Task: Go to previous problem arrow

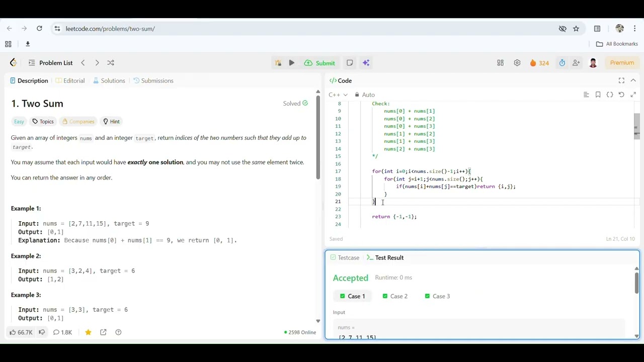Action: (x=83, y=63)
